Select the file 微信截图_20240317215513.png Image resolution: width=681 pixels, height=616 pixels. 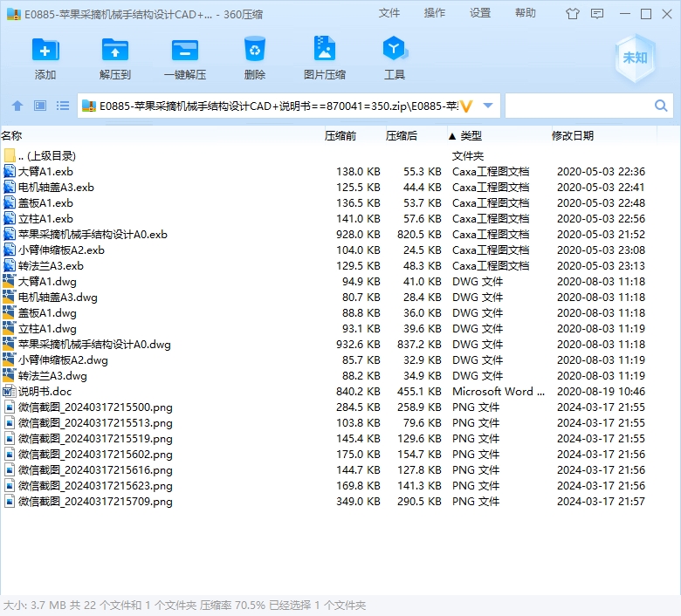[x=95, y=423]
